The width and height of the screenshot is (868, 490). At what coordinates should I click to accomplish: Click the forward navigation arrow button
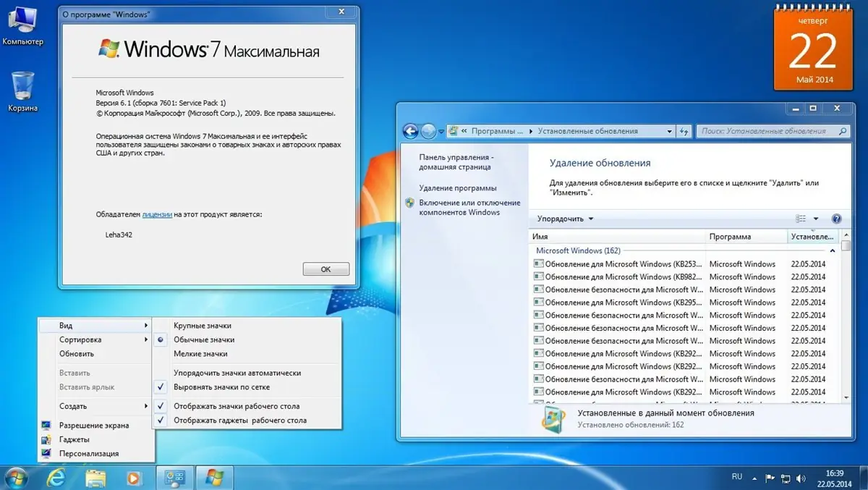pos(428,131)
